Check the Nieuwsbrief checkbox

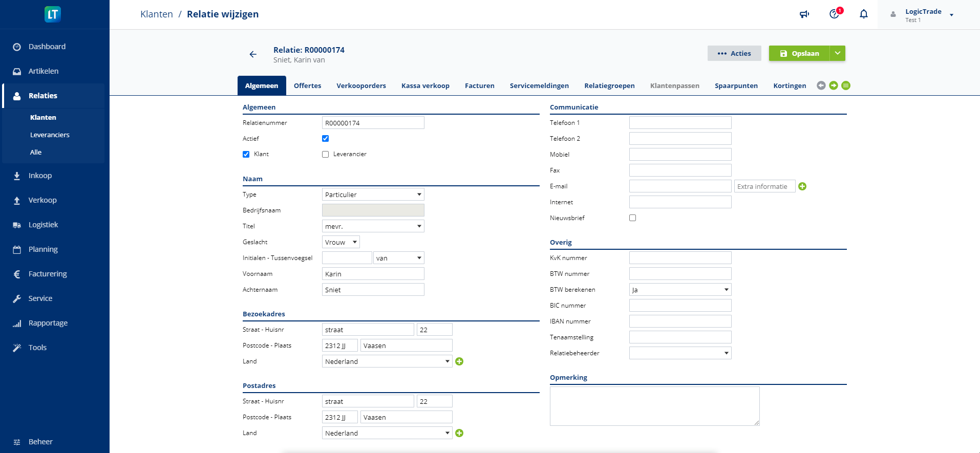[x=633, y=218]
